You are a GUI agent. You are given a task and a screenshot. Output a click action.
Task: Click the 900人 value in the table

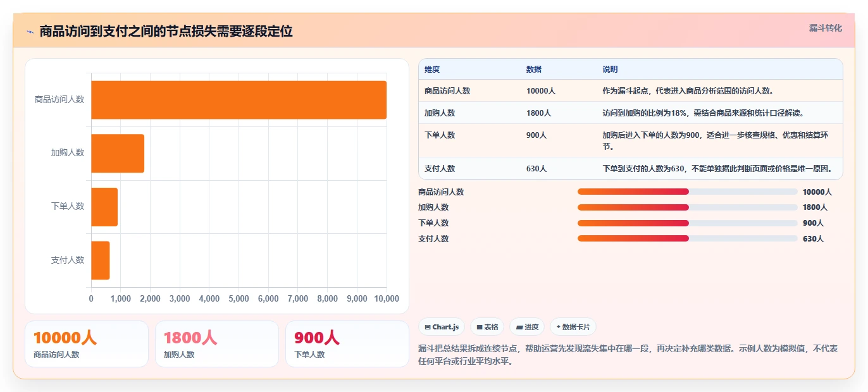536,135
